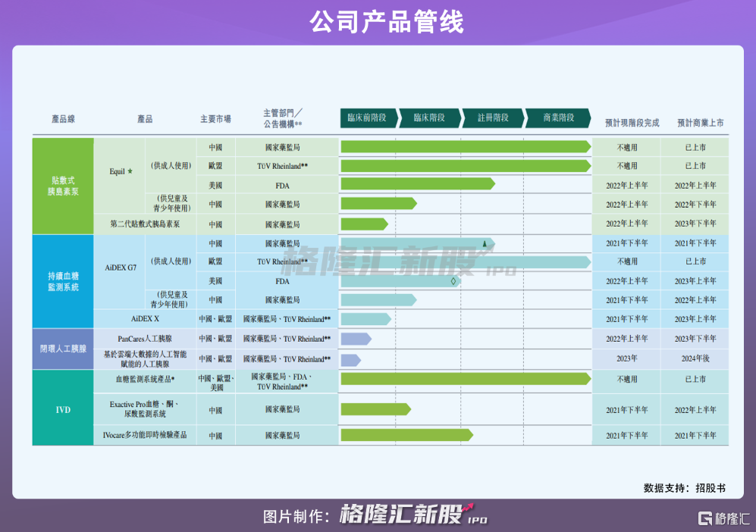Click the 持續血糖監測系統 product line block
The height and width of the screenshot is (532, 756).
(63, 281)
